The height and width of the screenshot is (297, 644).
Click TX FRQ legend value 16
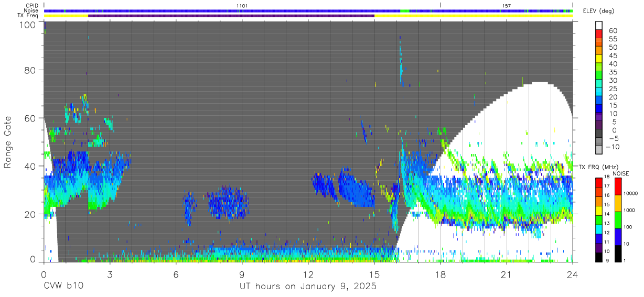pos(606,195)
